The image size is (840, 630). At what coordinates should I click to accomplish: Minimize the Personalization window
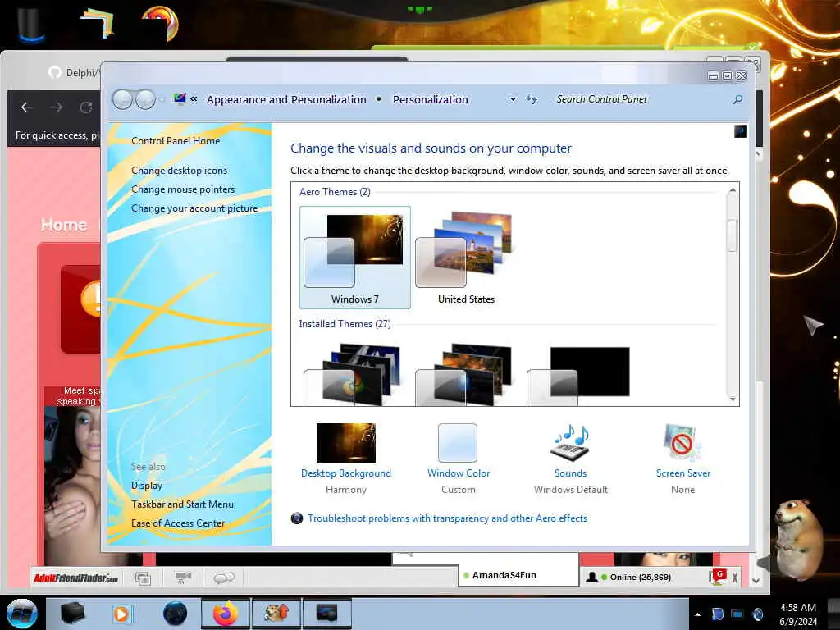point(713,76)
